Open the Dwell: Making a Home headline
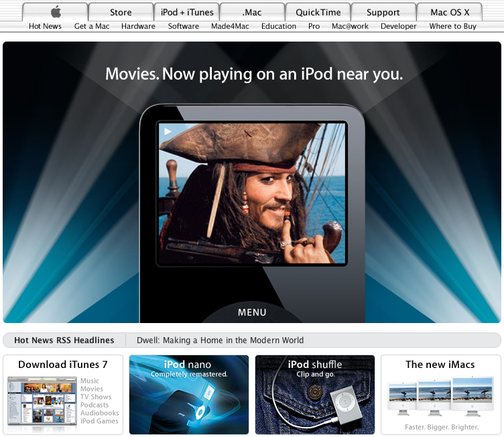The width and height of the screenshot is (504, 437). coord(220,340)
